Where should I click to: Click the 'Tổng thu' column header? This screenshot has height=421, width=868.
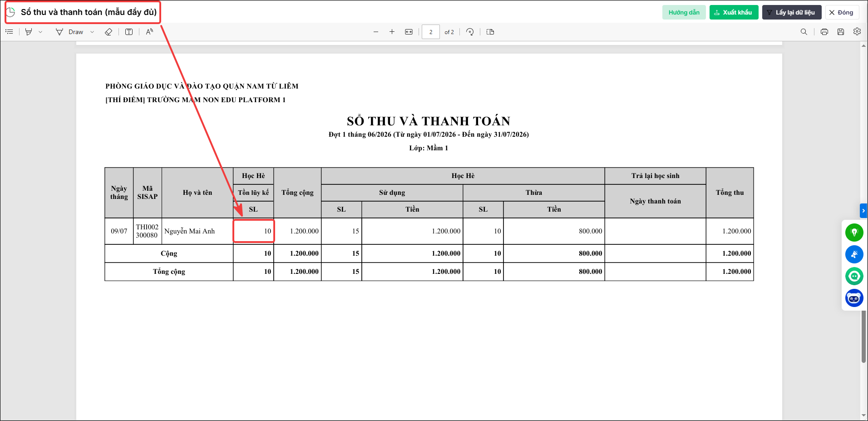coord(730,193)
